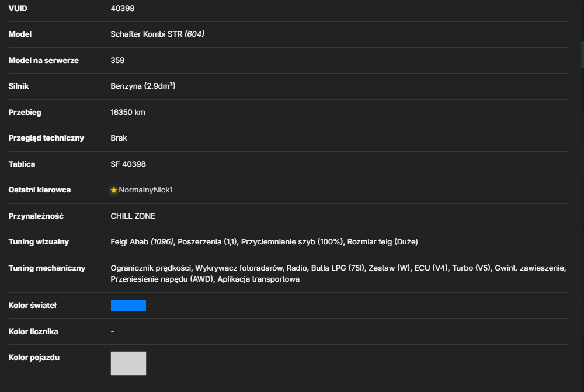Click the Butla LPG (75l) entry
This screenshot has width=584, height=392.
click(338, 268)
